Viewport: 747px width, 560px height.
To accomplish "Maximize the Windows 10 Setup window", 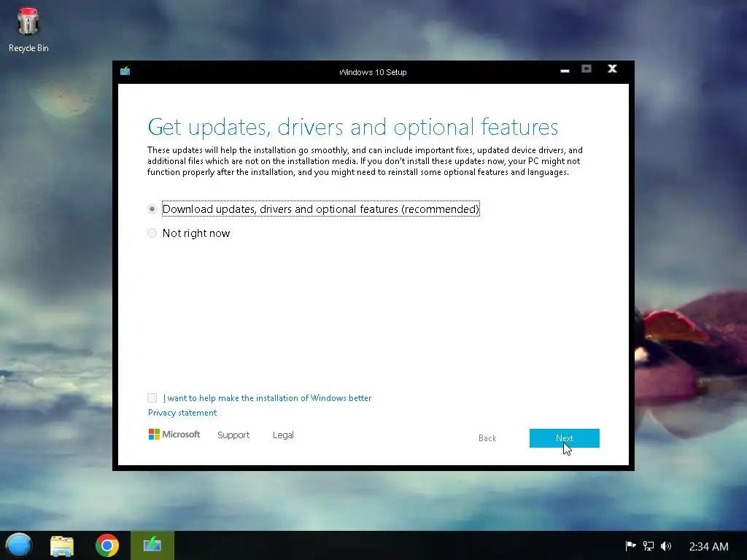I will click(587, 69).
